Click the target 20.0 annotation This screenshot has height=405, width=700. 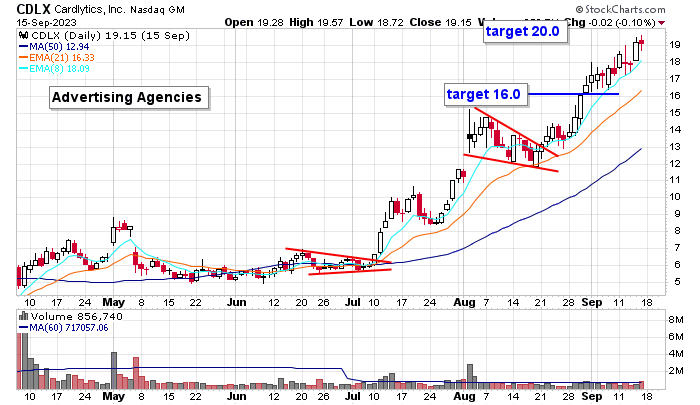[525, 32]
